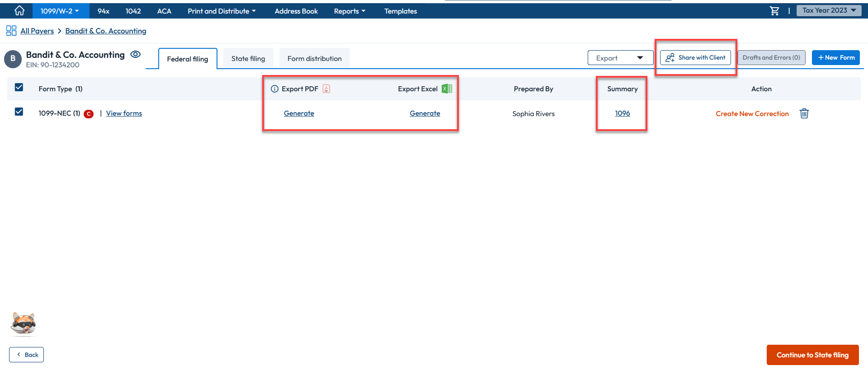This screenshot has height=375, width=868.
Task: Click the B payer avatar
Action: point(13,59)
